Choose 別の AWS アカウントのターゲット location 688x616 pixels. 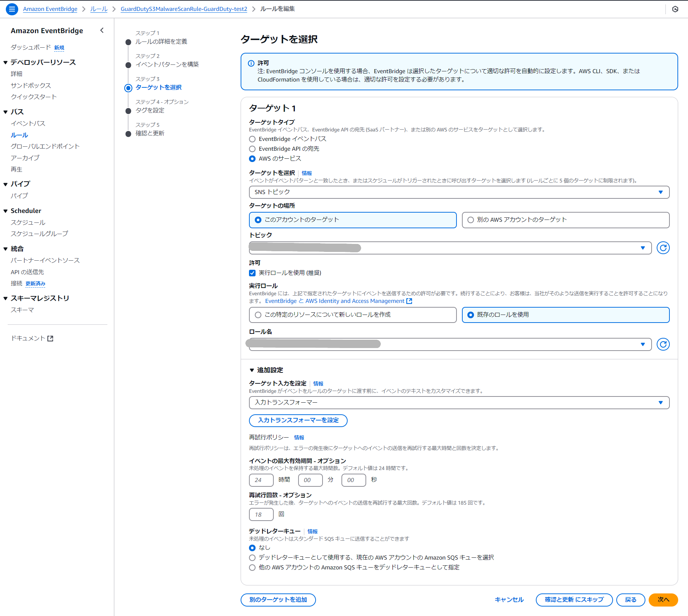coord(566,220)
